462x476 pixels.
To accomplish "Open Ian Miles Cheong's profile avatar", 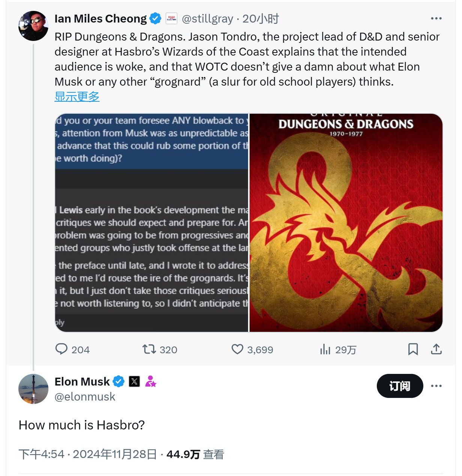I will [33, 26].
